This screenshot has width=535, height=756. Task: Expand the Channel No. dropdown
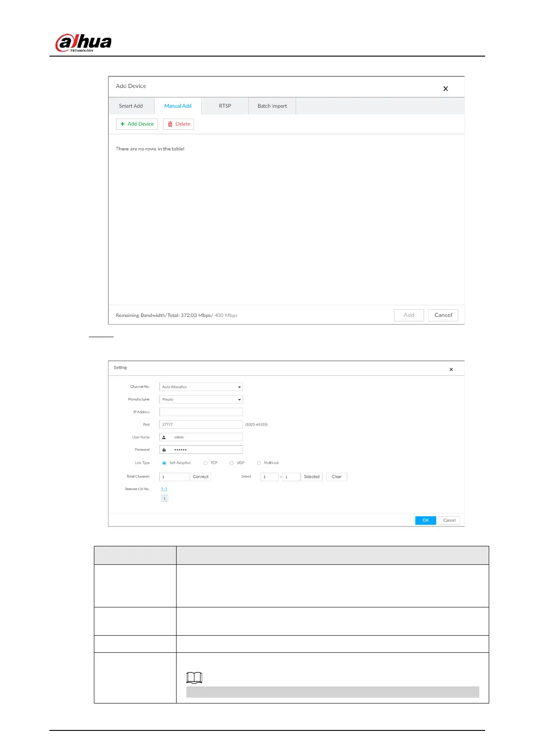tap(201, 387)
